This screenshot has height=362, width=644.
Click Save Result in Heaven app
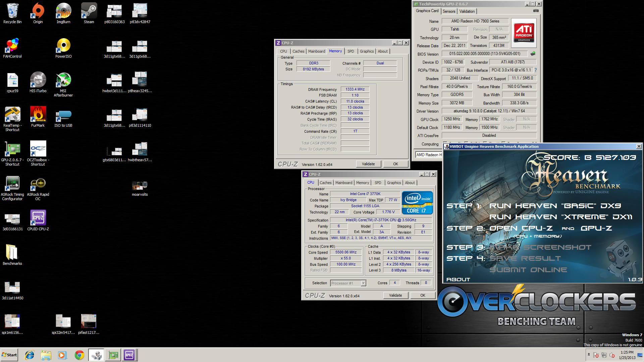[525, 258]
